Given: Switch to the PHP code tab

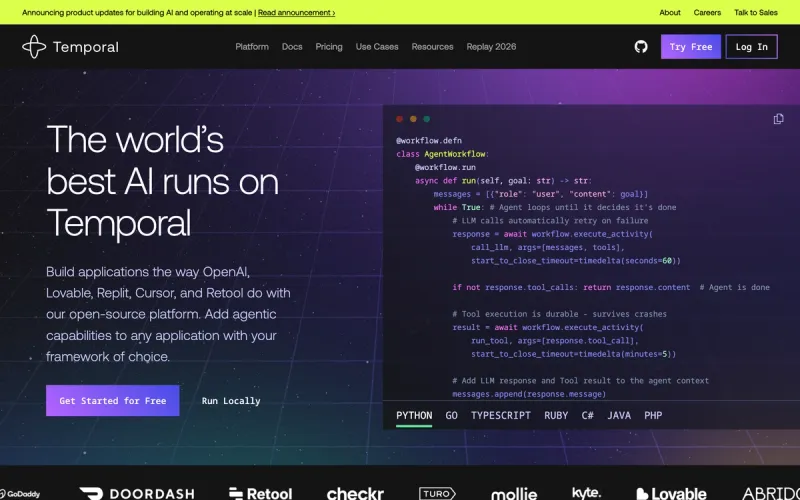Looking at the screenshot, I should pos(653,415).
